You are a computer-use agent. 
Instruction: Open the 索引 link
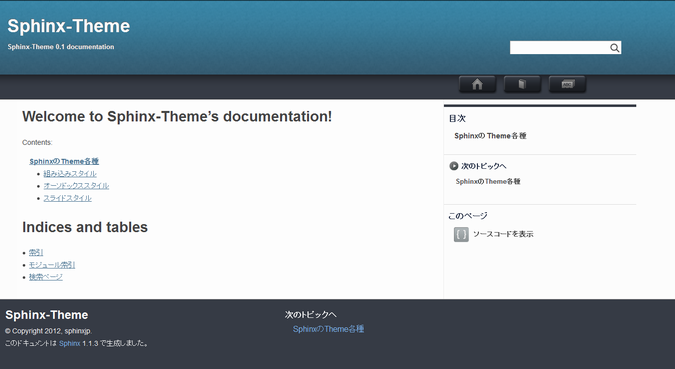point(36,252)
